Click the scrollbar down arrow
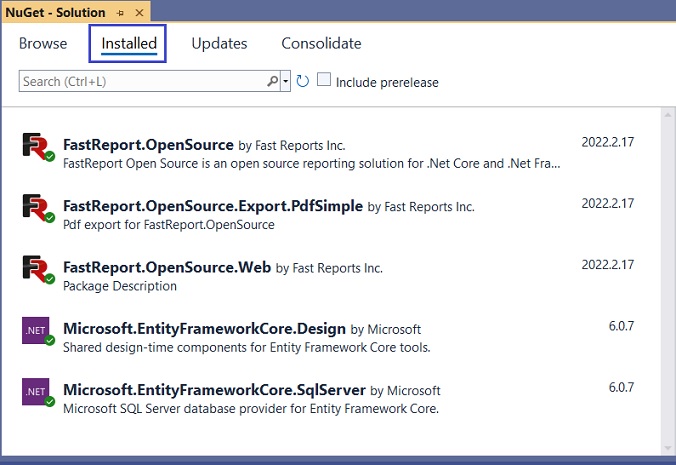The image size is (676, 465). tap(668, 449)
